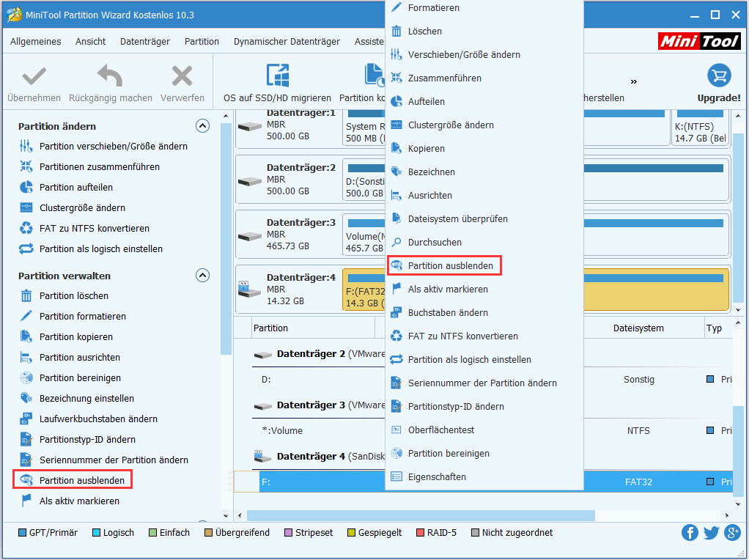Click Partition ausrichten in sidebar
749x560 pixels.
[80, 357]
